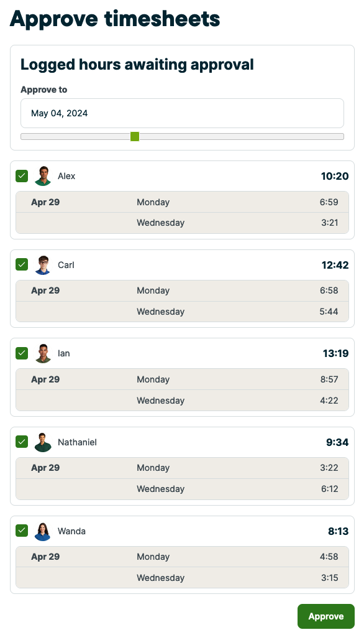Open the 'Approve to' date picker
This screenshot has width=364, height=640.
(x=182, y=113)
